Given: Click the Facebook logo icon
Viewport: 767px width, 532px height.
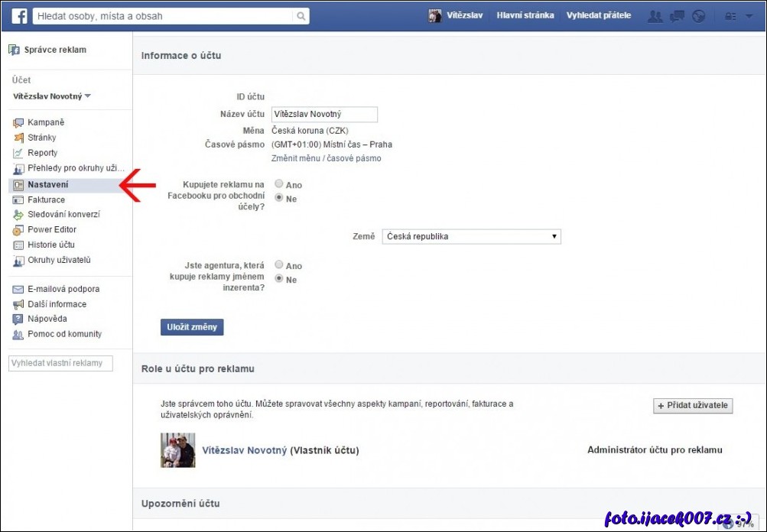Looking at the screenshot, I should [x=19, y=15].
